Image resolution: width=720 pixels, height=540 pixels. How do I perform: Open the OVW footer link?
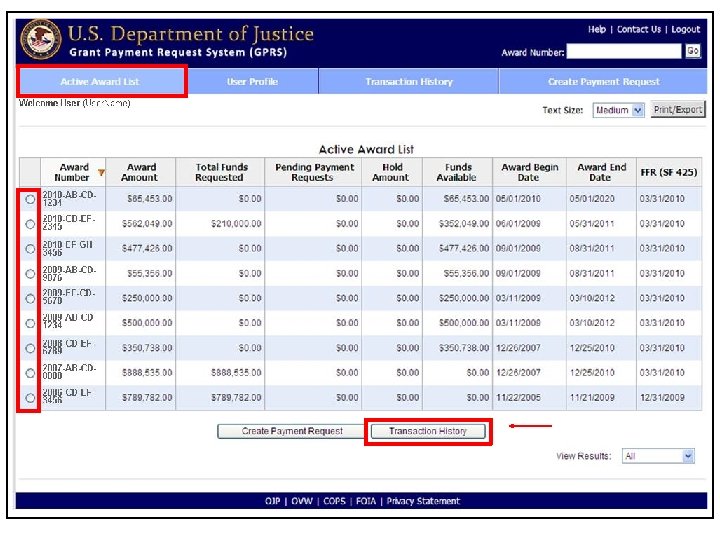(302, 501)
